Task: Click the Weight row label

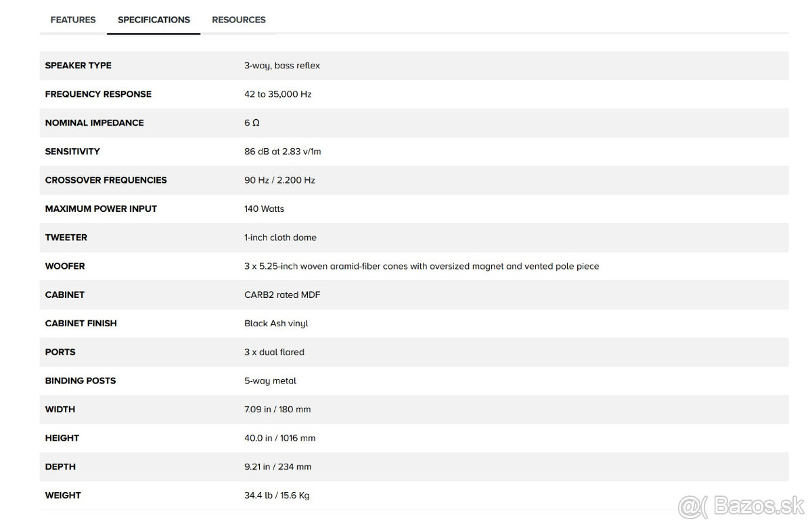Action: 63,496
